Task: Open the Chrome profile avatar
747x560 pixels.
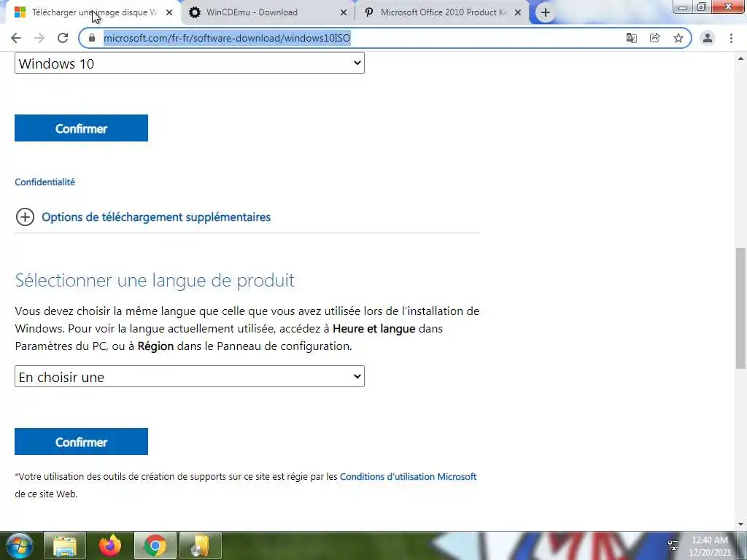Action: click(708, 38)
